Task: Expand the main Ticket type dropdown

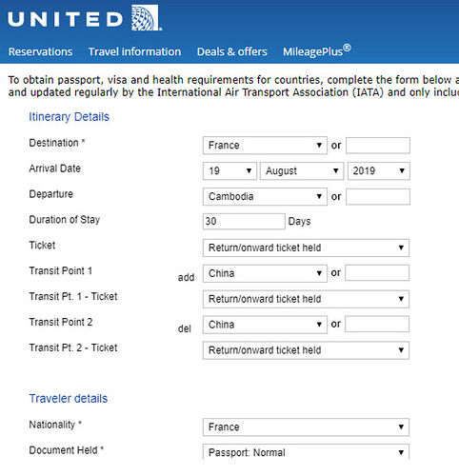Action: [306, 248]
